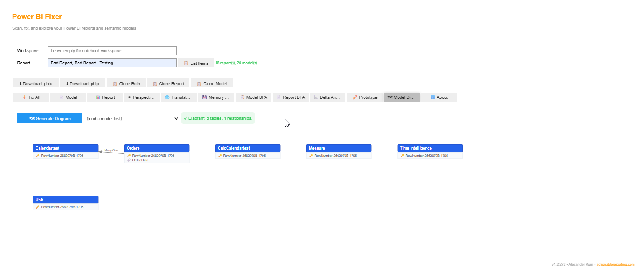Open the Memory tab with floppy icon
This screenshot has height=273, width=644.
point(216,97)
